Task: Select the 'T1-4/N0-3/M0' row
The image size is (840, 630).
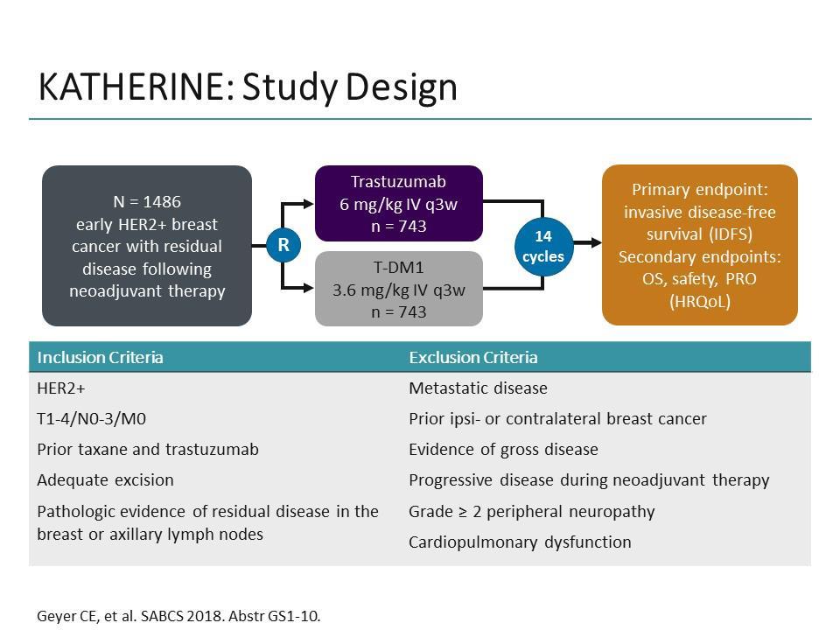Action: click(91, 419)
